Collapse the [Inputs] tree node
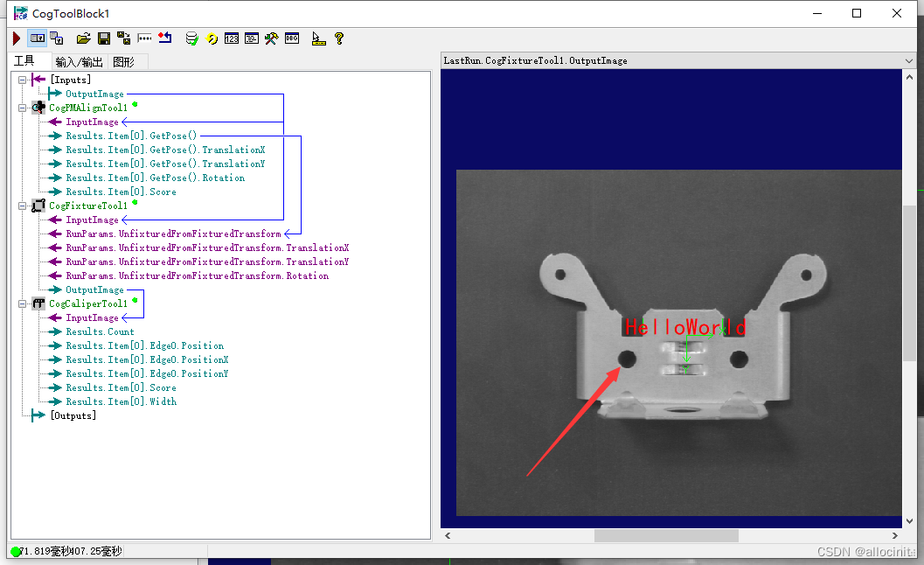924x565 pixels. click(x=23, y=80)
